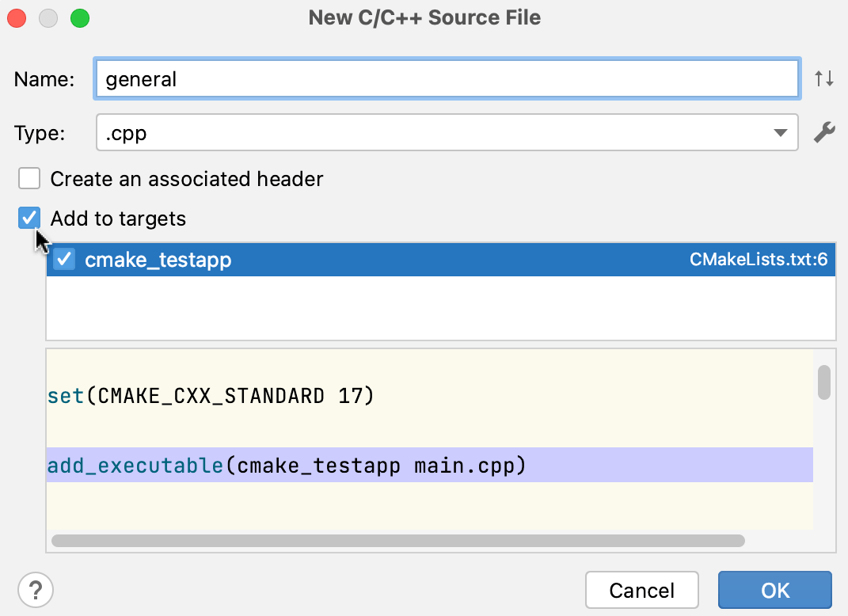Click the up-down arrows icon beside Name field
Screen dimensions: 848x616
tap(824, 78)
